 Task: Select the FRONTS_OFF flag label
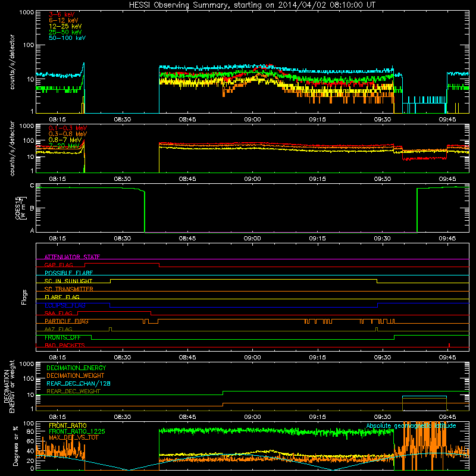[x=62, y=337]
